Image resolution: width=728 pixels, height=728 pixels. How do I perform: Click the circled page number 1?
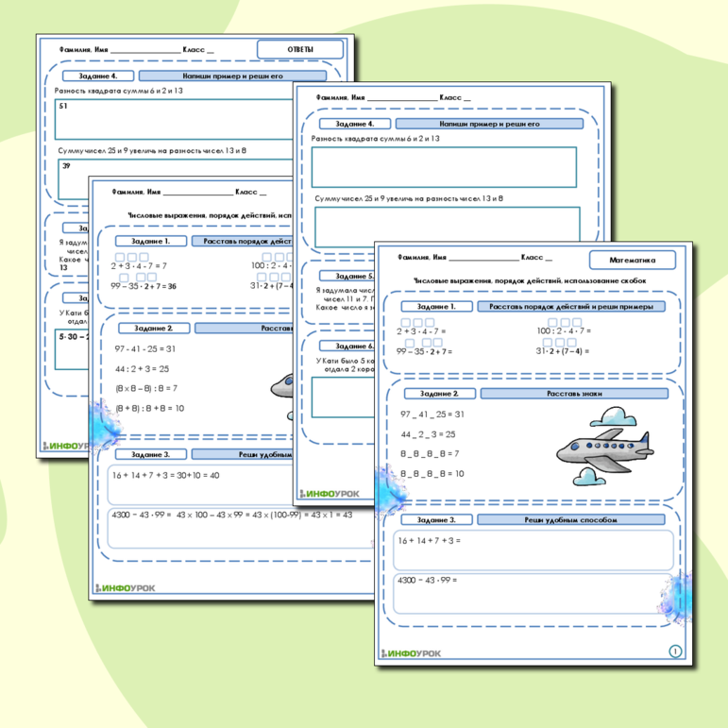click(674, 651)
